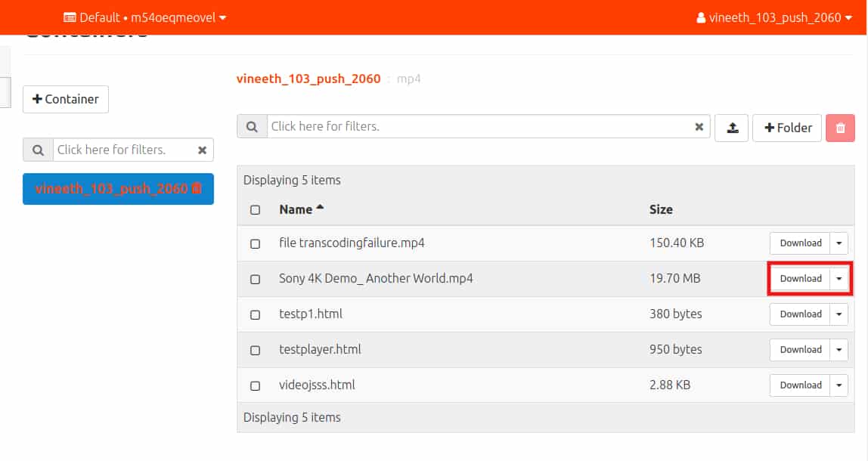The height and width of the screenshot is (461, 868).
Task: Select the testp1.html row checkbox
Action: 255,314
